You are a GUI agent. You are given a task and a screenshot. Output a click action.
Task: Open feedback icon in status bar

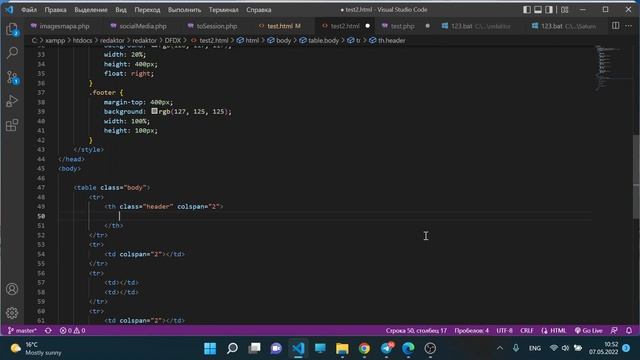click(x=614, y=330)
